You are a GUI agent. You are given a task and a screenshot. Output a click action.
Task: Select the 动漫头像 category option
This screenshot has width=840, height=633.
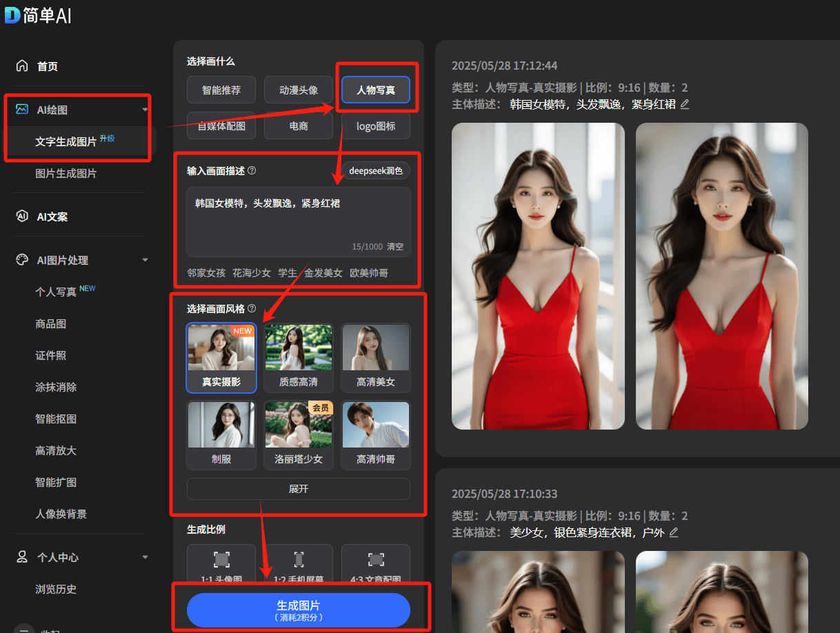coord(299,90)
